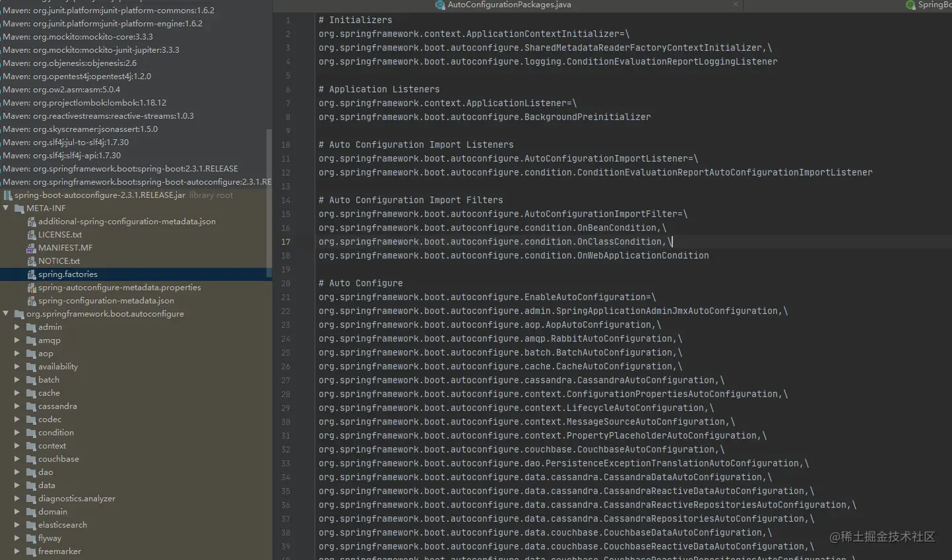
Task: Click the '# Initializers' comment line
Action: pyautogui.click(x=356, y=20)
